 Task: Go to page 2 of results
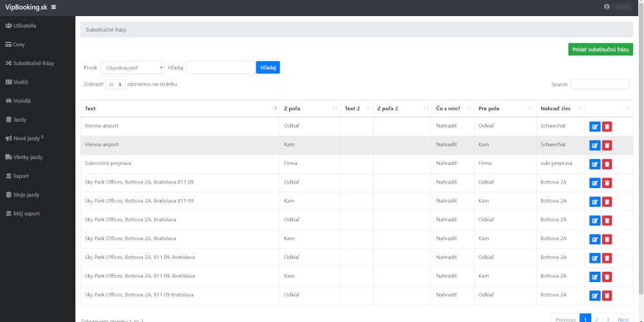(x=596, y=319)
